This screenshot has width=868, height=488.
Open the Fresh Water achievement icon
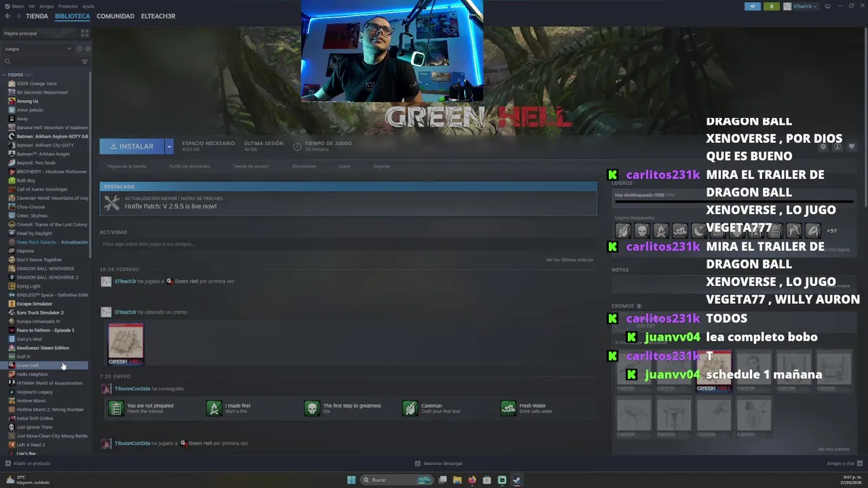pyautogui.click(x=508, y=408)
